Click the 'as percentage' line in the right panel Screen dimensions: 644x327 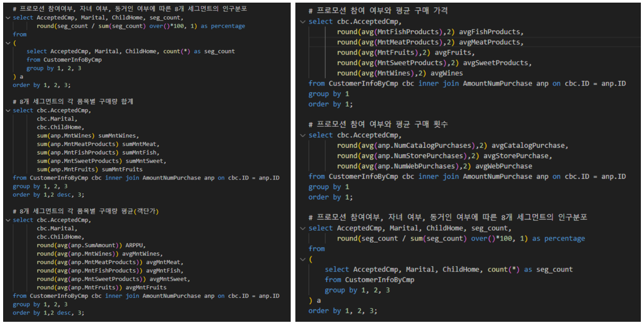tap(461, 239)
